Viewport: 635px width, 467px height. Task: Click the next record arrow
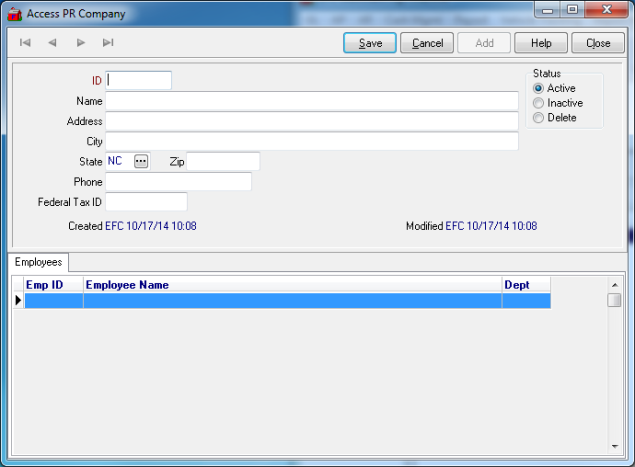pos(81,43)
